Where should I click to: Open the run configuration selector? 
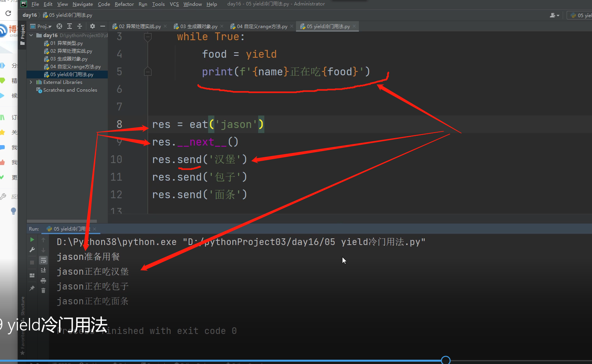pos(580,15)
